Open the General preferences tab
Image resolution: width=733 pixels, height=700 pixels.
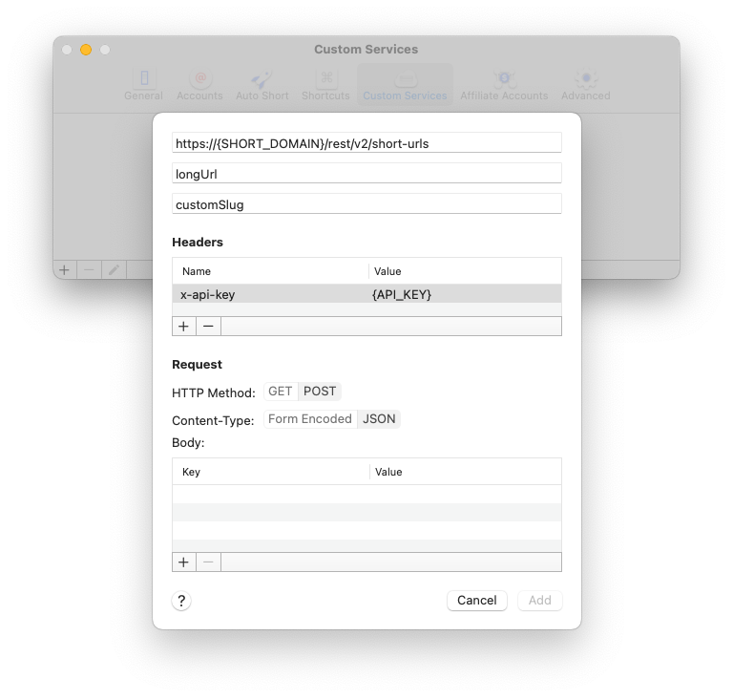pyautogui.click(x=143, y=85)
